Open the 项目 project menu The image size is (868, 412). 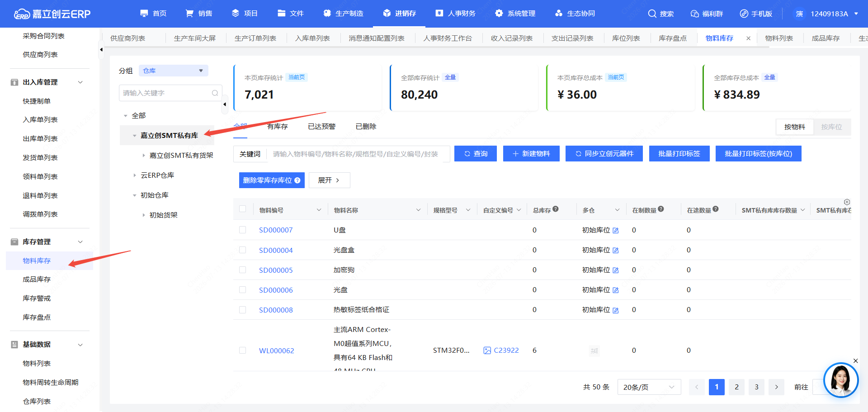click(x=245, y=14)
